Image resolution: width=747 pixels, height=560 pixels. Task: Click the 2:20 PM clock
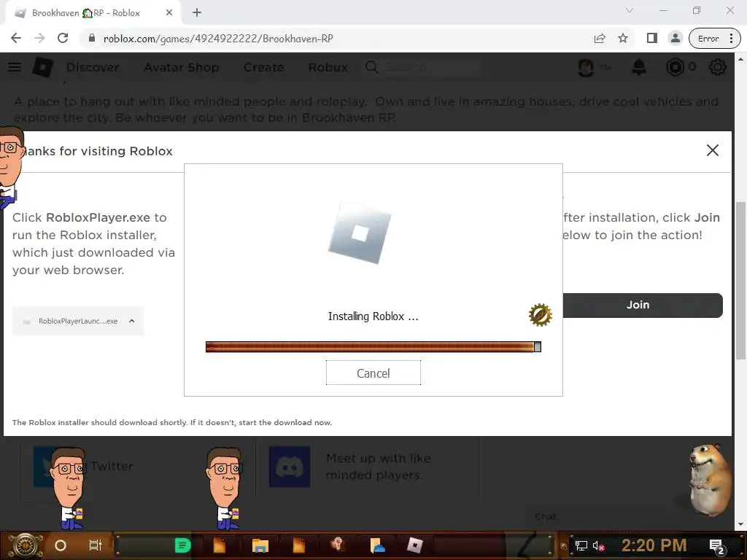pyautogui.click(x=654, y=545)
